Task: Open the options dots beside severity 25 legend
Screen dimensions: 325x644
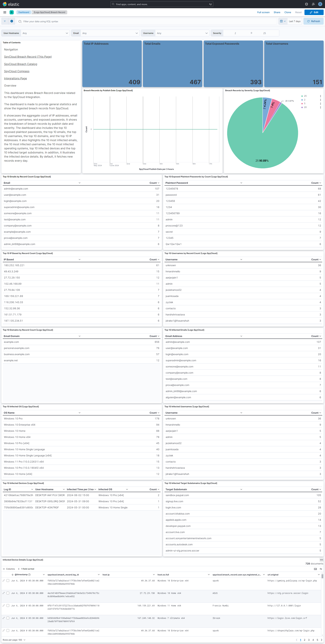Action: 321,96
